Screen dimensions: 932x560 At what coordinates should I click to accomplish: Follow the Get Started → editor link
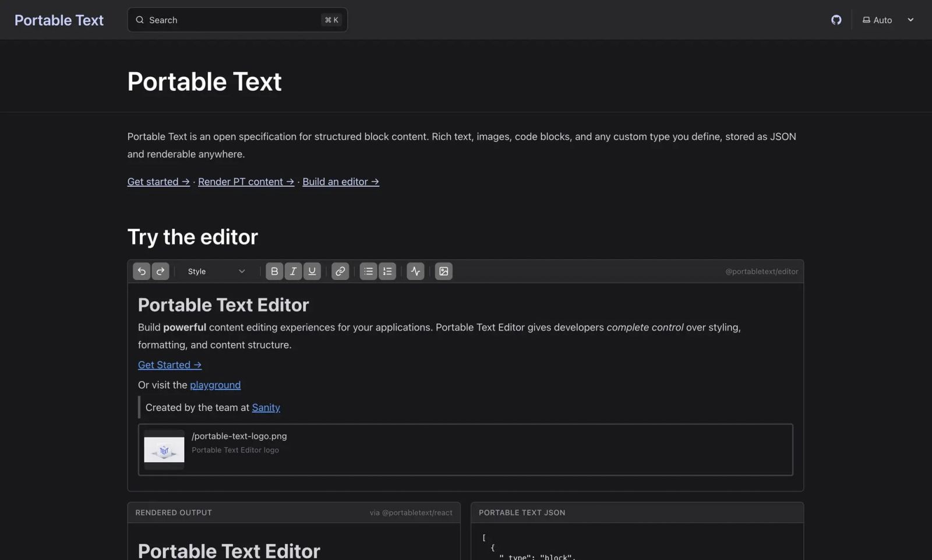tap(170, 365)
